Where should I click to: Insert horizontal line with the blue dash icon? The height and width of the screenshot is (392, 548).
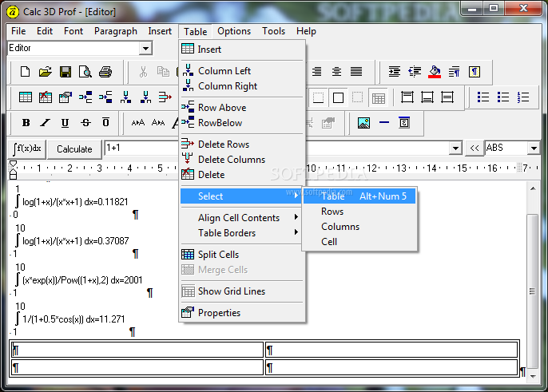[384, 123]
